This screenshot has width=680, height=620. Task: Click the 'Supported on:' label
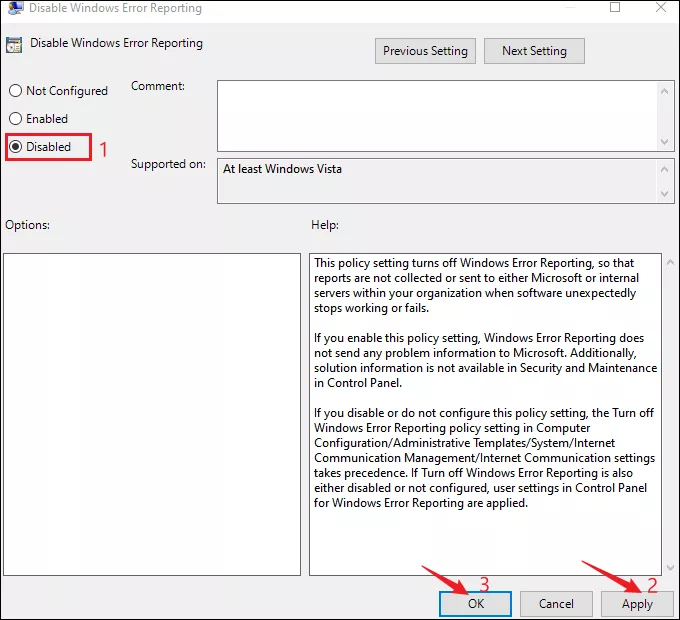tap(168, 164)
